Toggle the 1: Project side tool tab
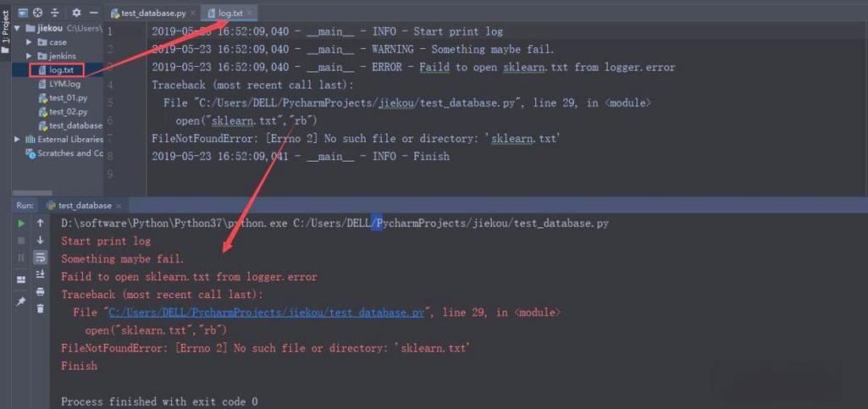 (6, 32)
